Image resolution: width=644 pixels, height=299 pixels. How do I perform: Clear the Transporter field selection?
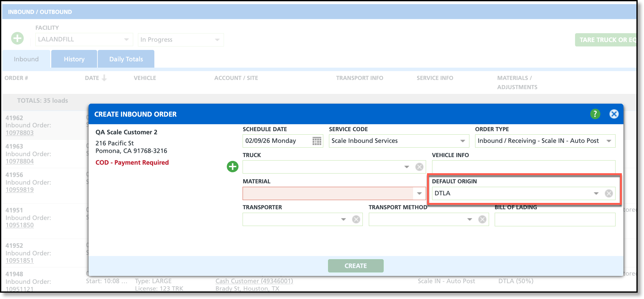click(x=356, y=219)
